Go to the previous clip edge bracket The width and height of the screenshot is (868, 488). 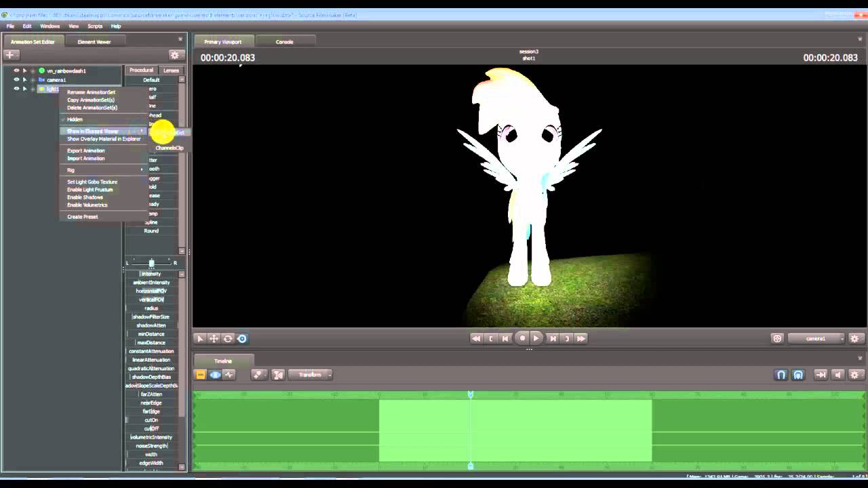coord(492,338)
